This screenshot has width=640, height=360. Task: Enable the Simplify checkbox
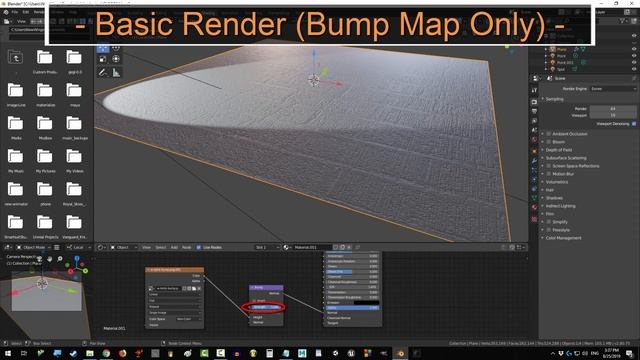coord(549,222)
